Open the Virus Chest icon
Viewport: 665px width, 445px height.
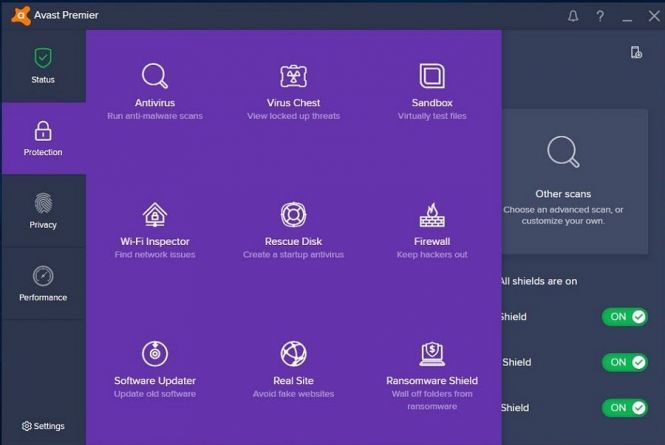[x=293, y=76]
